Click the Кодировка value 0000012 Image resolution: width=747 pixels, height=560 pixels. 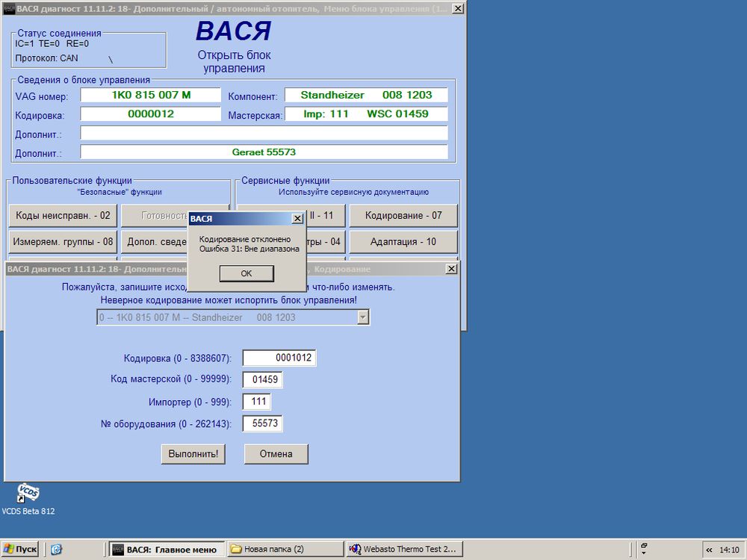[x=151, y=113]
